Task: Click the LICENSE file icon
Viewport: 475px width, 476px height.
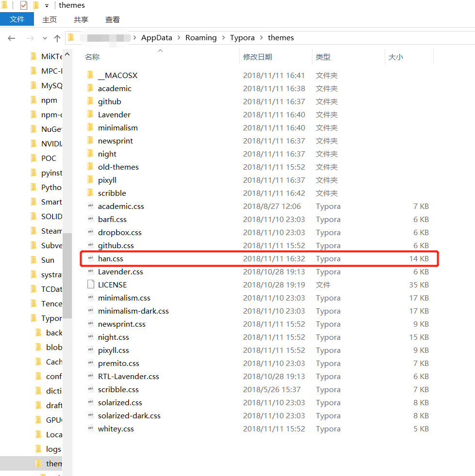Action: (x=90, y=285)
